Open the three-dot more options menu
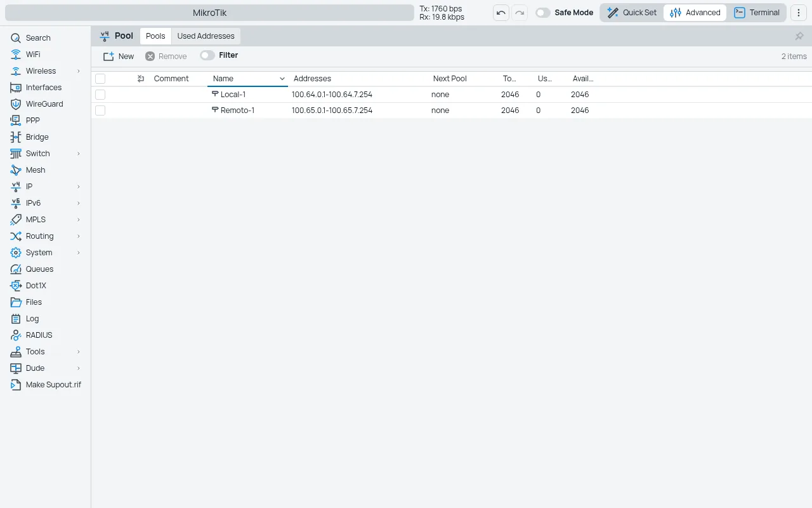 tap(799, 13)
